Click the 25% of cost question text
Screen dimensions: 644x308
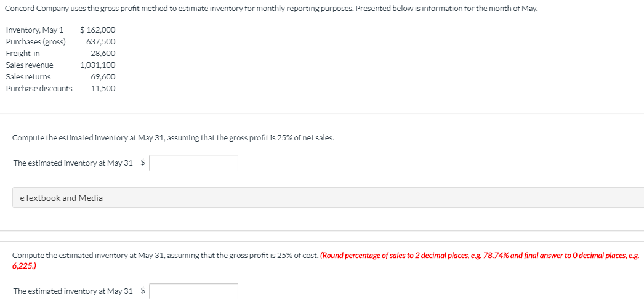coord(165,255)
